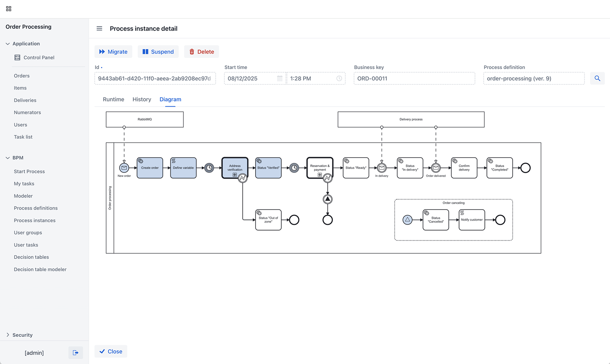This screenshot has height=364, width=610.
Task: Toggle the hamburger menu beside Process instance detail
Action: 99,29
